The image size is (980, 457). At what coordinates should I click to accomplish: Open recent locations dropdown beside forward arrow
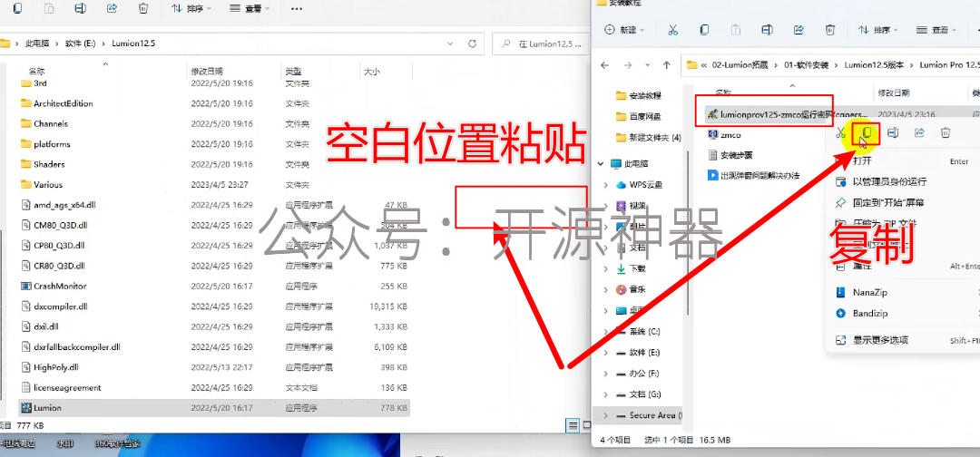coord(648,65)
